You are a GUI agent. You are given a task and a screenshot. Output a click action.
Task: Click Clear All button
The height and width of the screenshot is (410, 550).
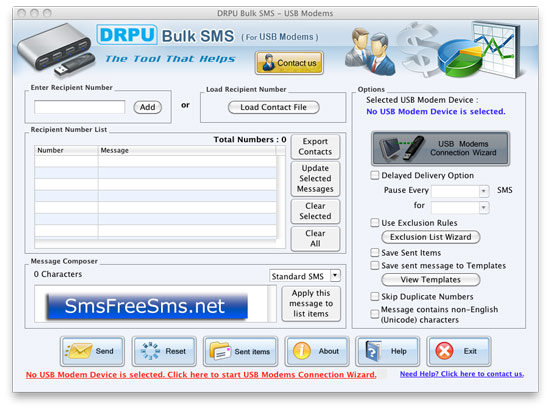point(315,238)
